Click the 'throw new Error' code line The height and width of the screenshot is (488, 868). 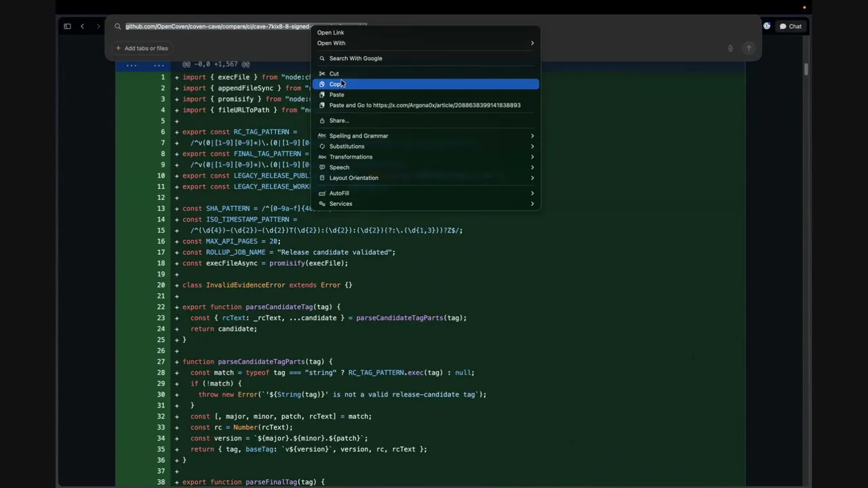tap(342, 394)
